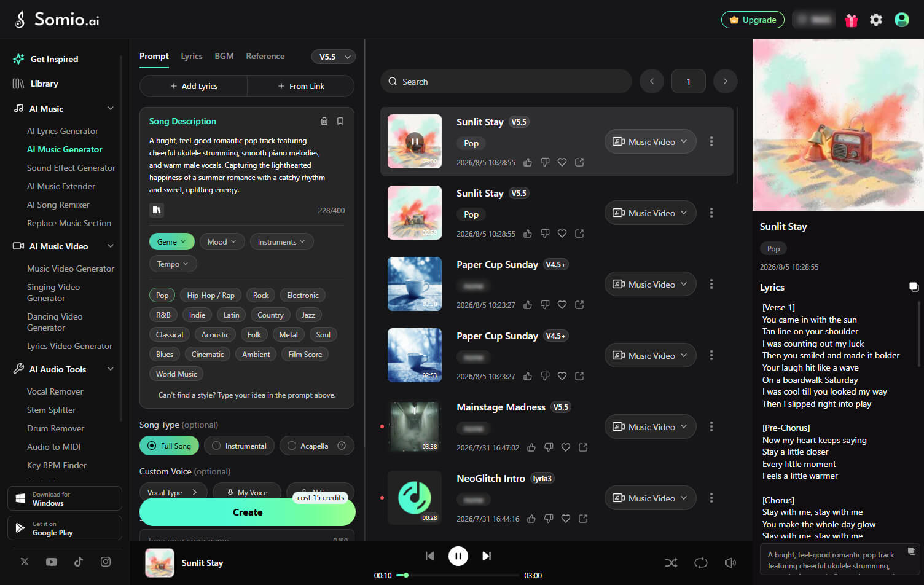This screenshot has height=585, width=924.
Task: Toggle shuffle playback
Action: pos(671,563)
